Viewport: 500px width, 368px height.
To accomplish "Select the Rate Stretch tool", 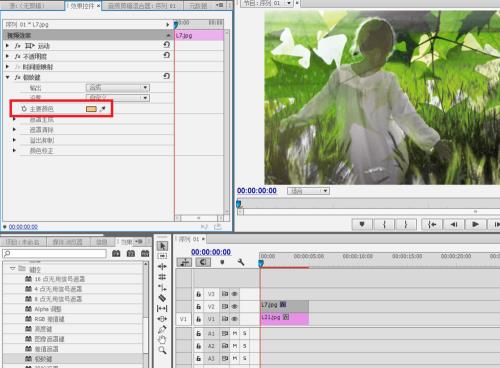I will click(162, 287).
